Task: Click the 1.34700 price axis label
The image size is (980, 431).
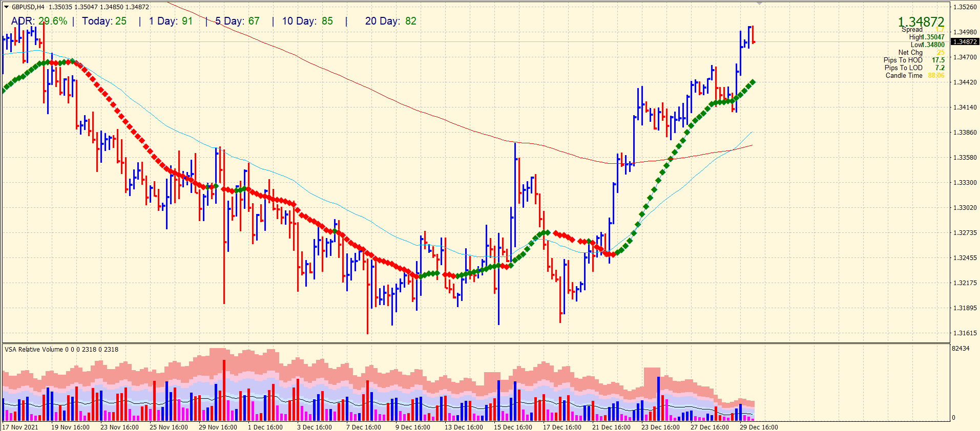Action: (965, 57)
